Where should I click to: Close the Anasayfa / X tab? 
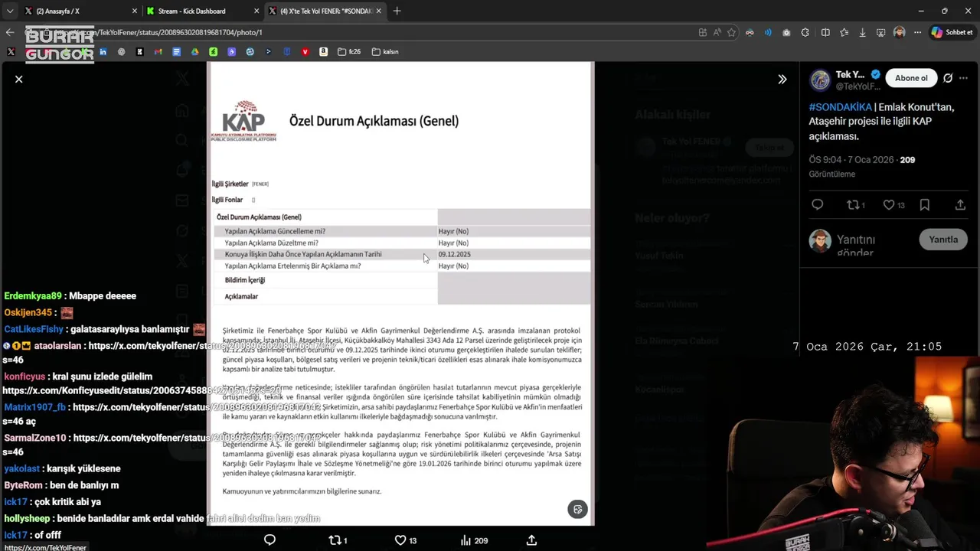coord(135,11)
